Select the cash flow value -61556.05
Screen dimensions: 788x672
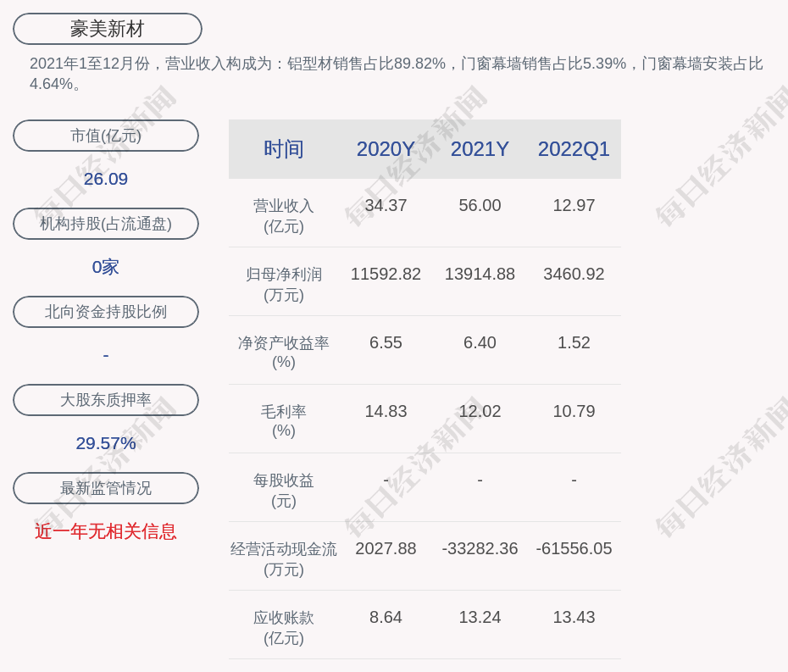pos(574,548)
